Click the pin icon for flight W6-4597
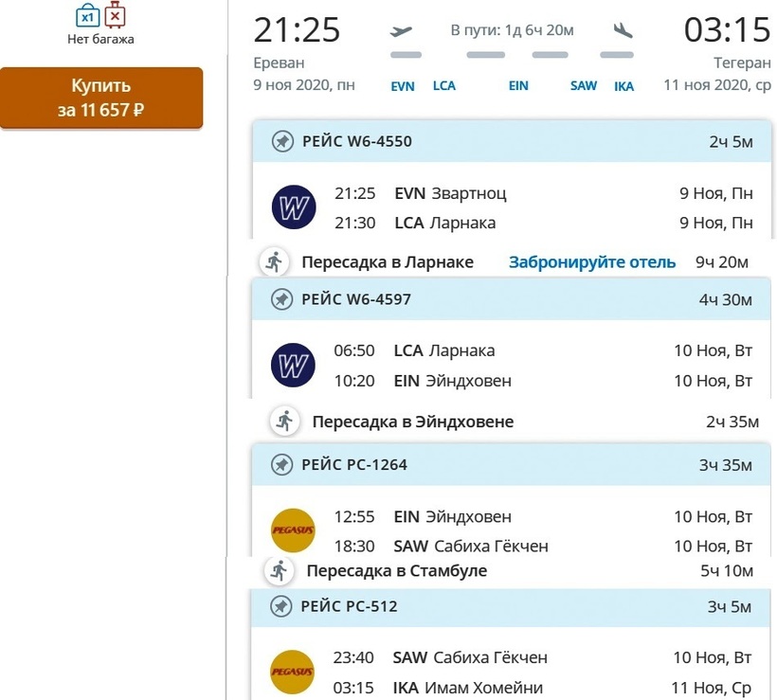Screen dimensions: 777x700 pyautogui.click(x=281, y=299)
